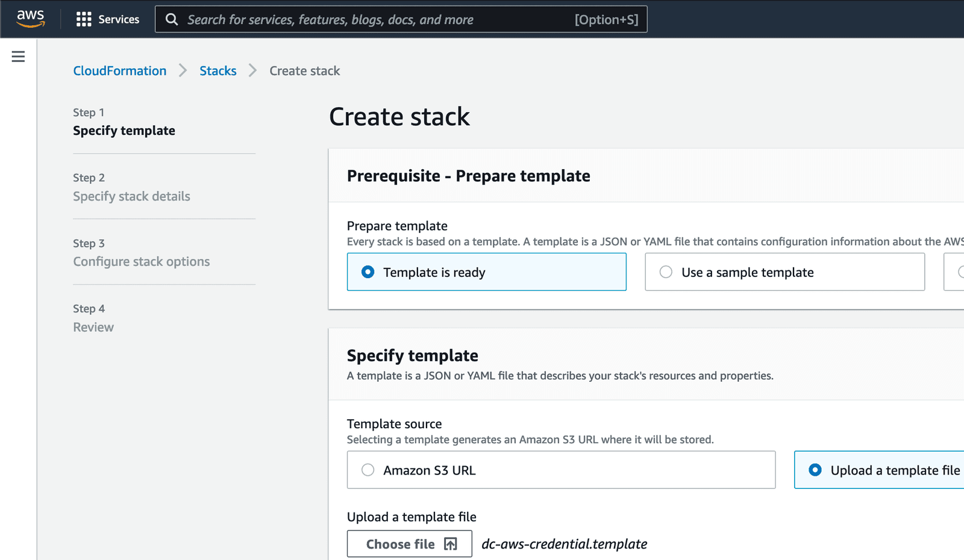Click the chevron after CloudFormation breadcrumb
Image resolution: width=964 pixels, height=560 pixels.
[x=183, y=70]
